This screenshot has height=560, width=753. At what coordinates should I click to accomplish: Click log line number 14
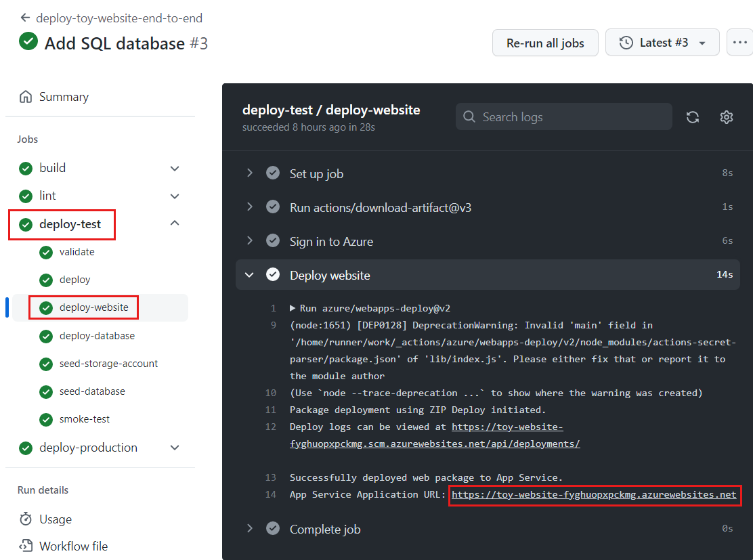(x=271, y=495)
